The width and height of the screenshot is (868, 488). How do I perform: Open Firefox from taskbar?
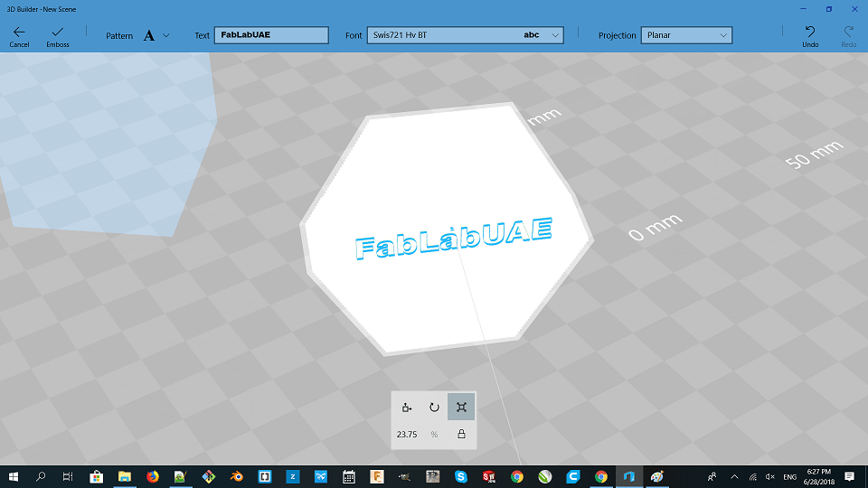[x=152, y=476]
